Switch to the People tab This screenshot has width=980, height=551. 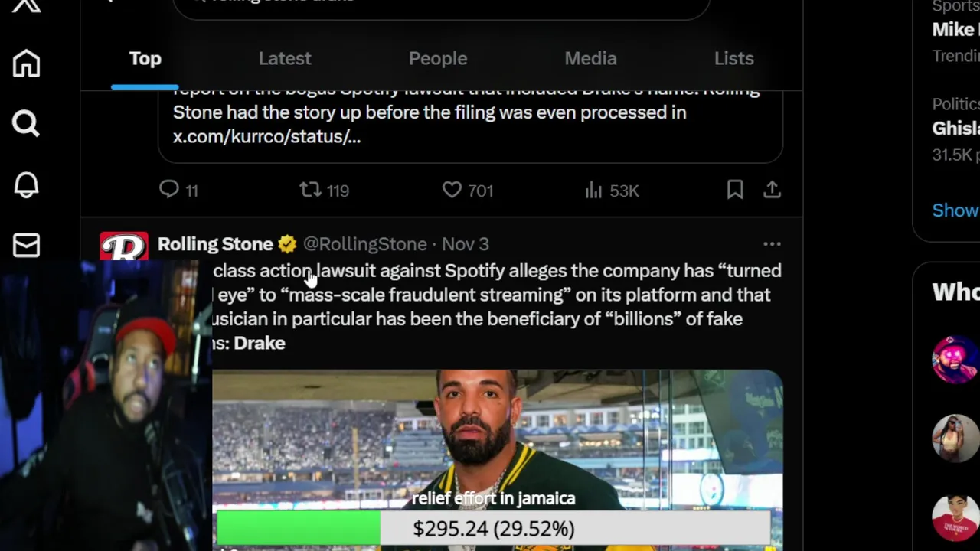438,59
